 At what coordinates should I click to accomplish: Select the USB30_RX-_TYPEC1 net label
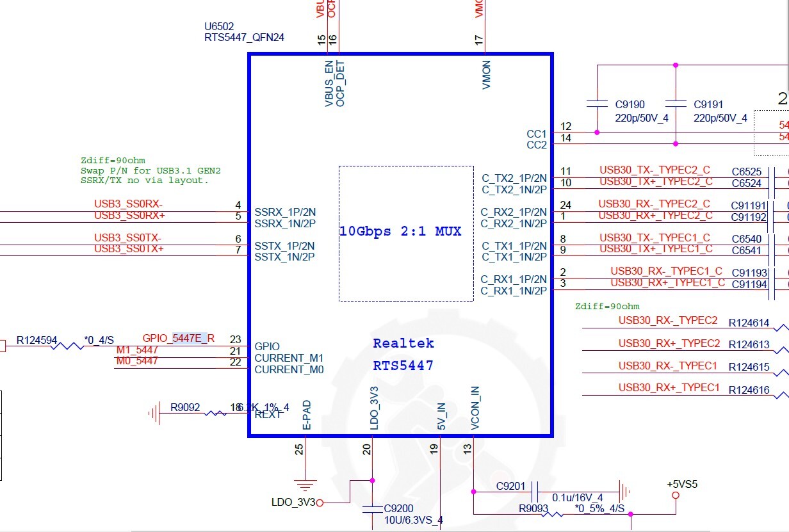tap(668, 366)
